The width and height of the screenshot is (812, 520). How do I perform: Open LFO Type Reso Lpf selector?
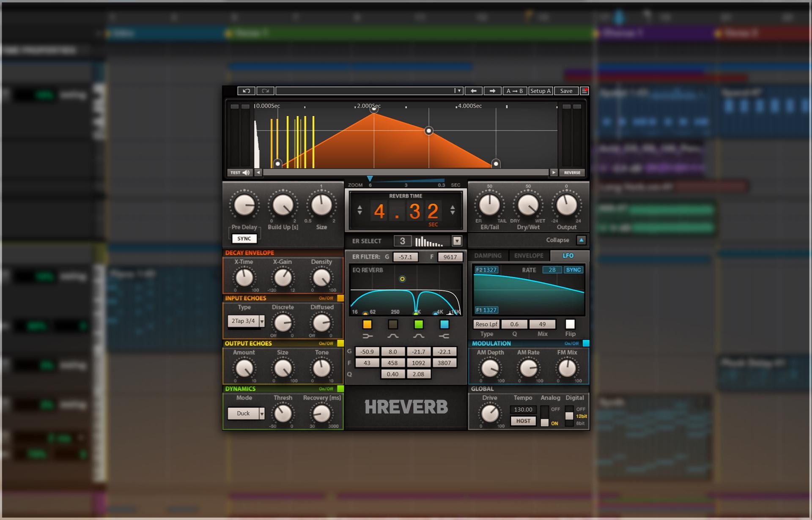tap(486, 324)
